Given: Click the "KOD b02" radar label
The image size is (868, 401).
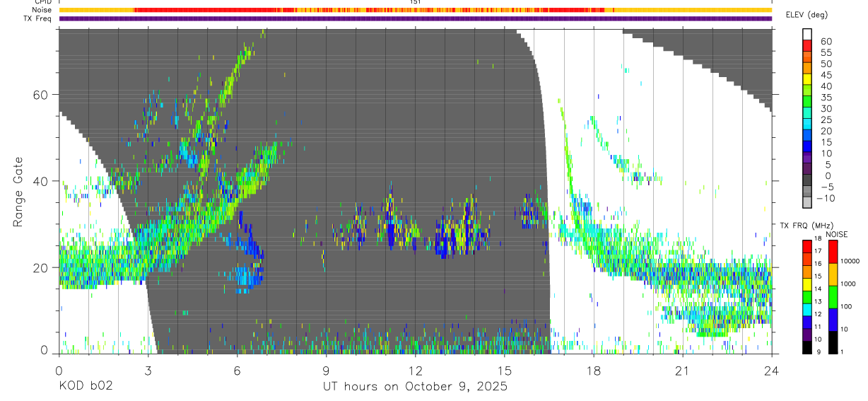Looking at the screenshot, I should (86, 387).
